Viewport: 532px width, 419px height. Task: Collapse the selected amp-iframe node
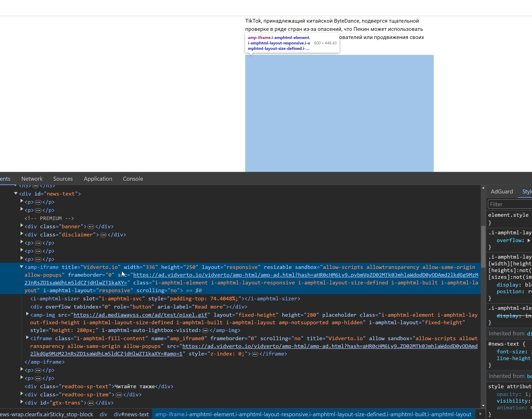[21, 267]
